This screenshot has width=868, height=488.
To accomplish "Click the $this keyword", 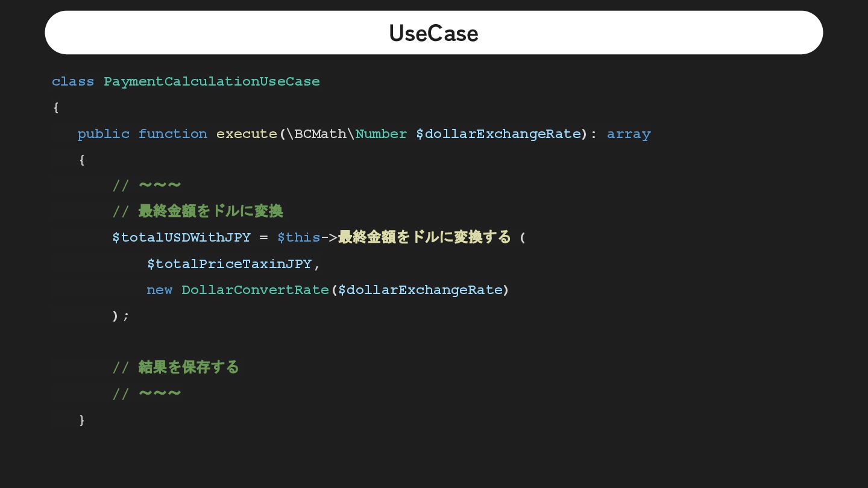I will (298, 237).
